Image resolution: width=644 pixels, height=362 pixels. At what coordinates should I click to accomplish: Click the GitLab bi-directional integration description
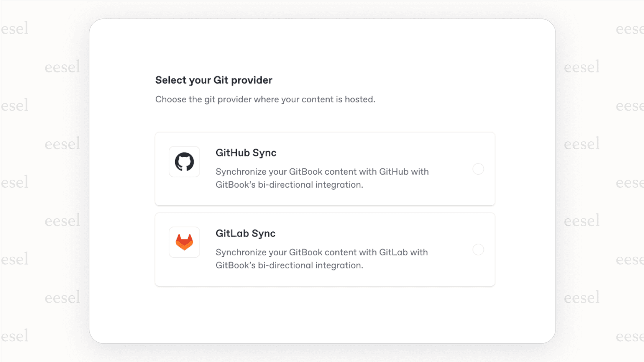321,259
